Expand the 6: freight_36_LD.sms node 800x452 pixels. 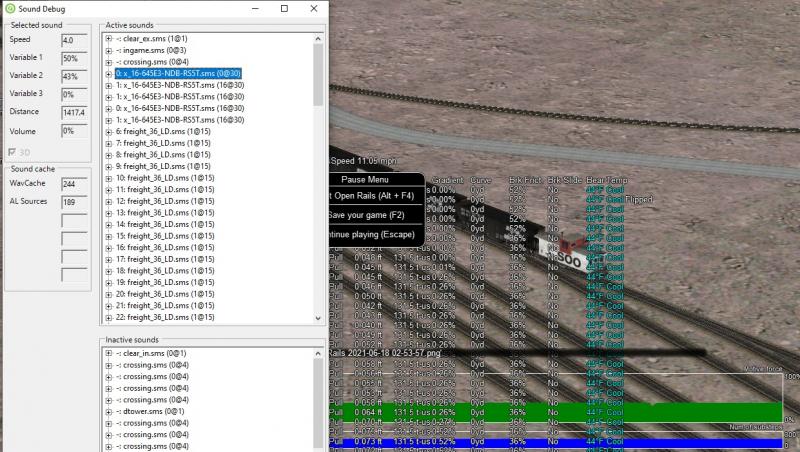[x=109, y=132]
